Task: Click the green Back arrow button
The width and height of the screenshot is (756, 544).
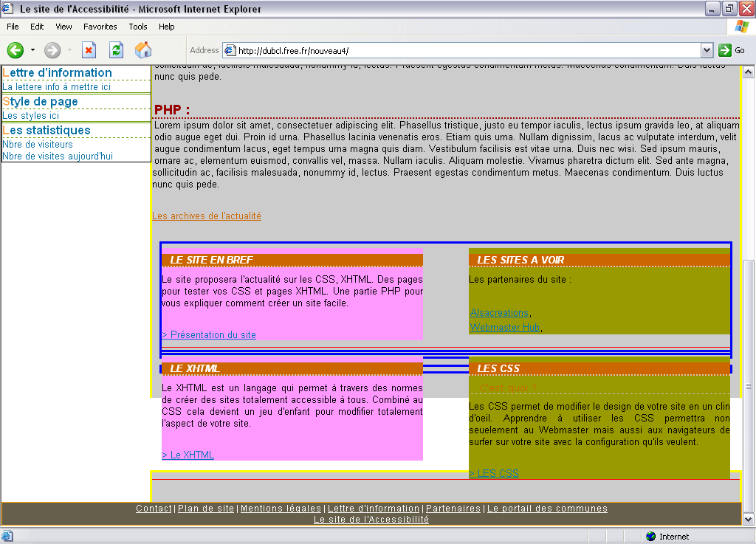Action: click(x=16, y=50)
